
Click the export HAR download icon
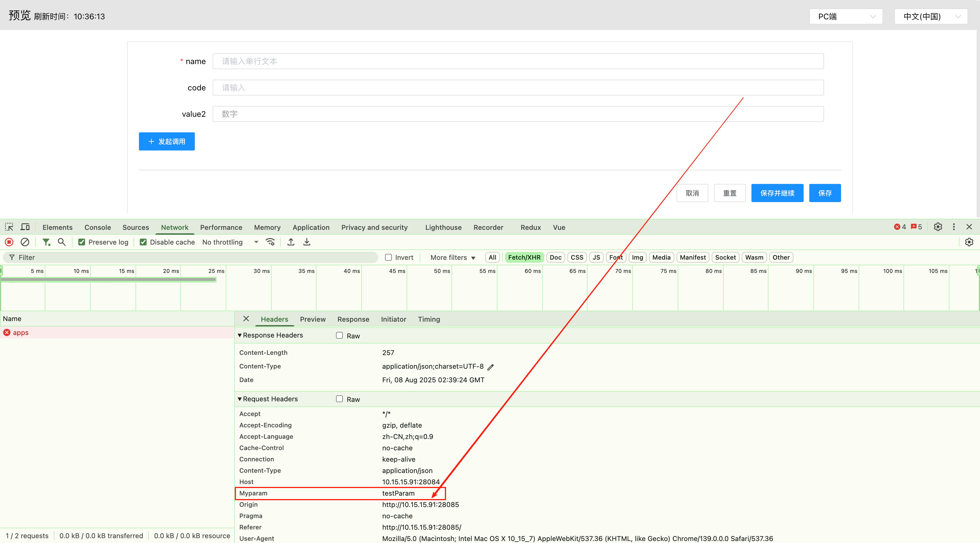pyautogui.click(x=307, y=242)
